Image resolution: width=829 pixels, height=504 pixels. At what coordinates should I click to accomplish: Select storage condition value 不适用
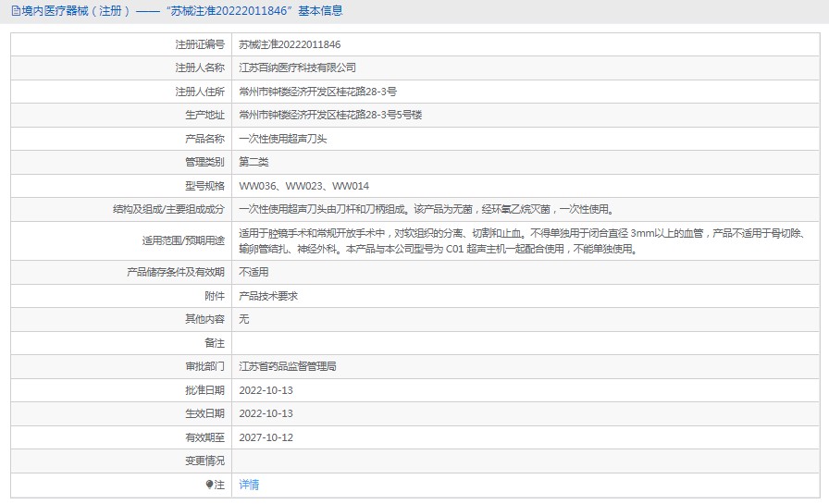[x=254, y=272]
